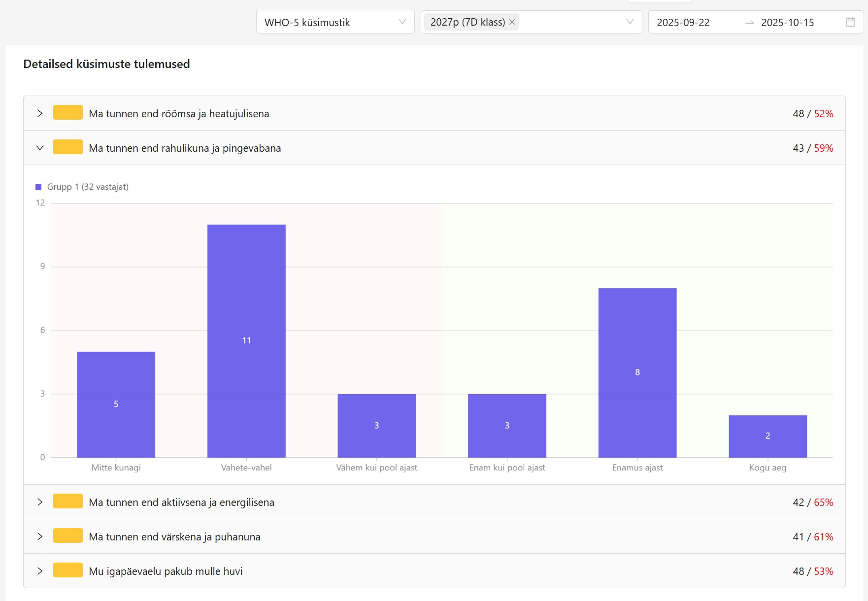Click the 'Kogu aeg' bar with value 2

[768, 436]
